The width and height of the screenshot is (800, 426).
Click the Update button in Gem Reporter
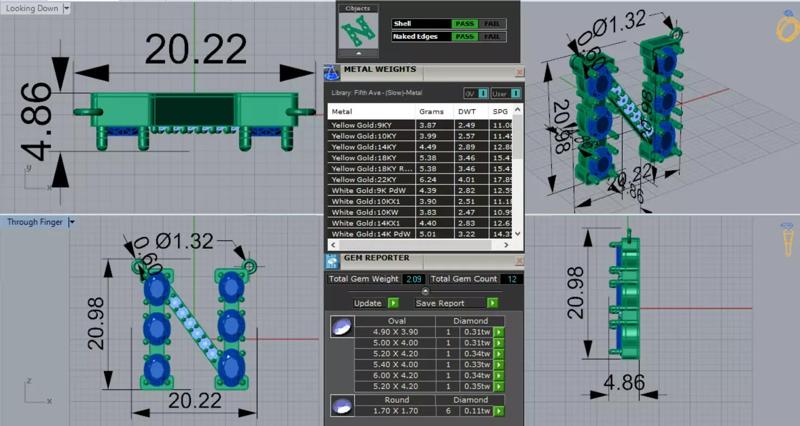[x=367, y=303]
